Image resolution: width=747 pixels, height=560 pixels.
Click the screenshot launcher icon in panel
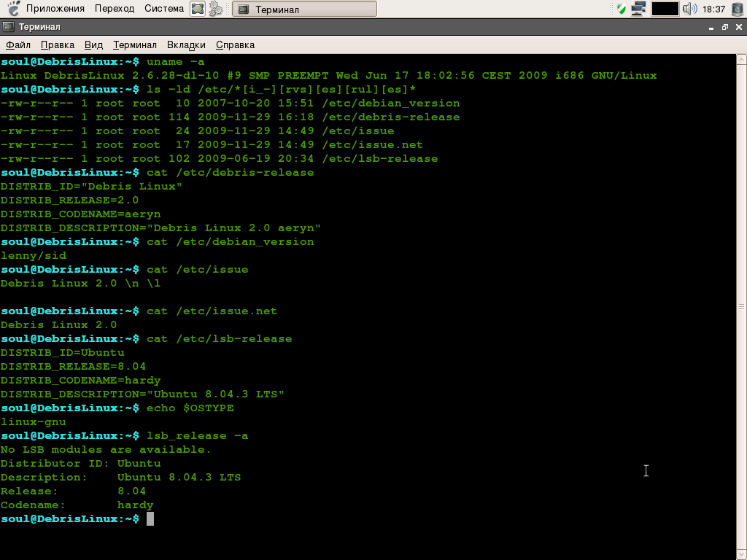click(x=198, y=9)
